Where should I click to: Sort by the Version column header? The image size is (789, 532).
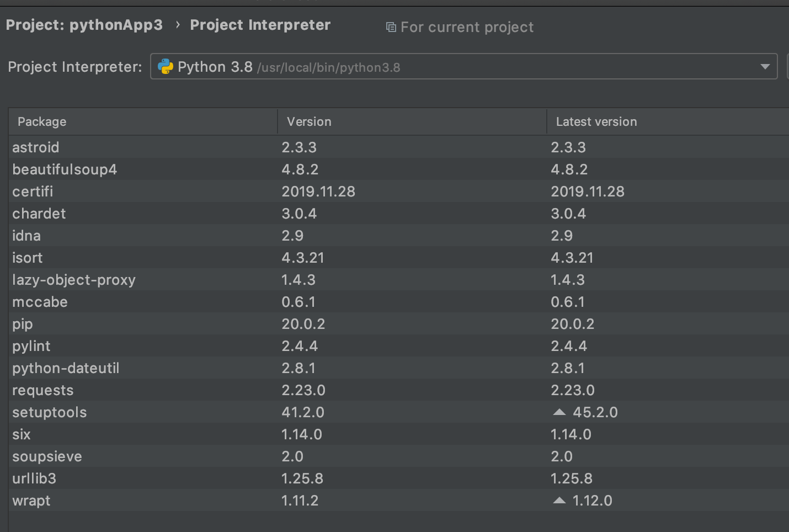click(308, 121)
